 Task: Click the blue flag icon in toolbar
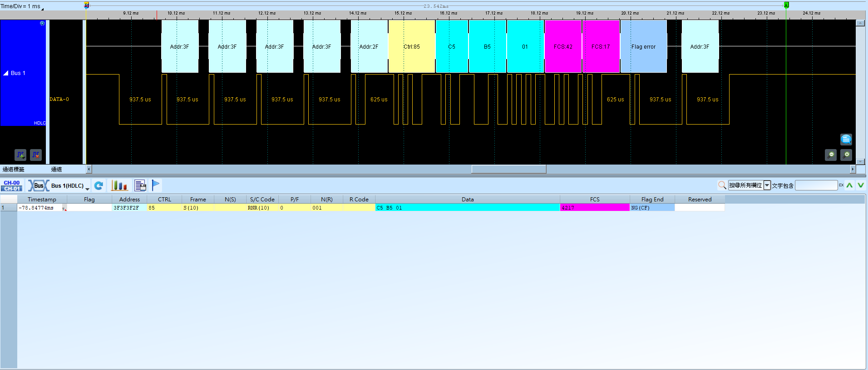pyautogui.click(x=156, y=185)
